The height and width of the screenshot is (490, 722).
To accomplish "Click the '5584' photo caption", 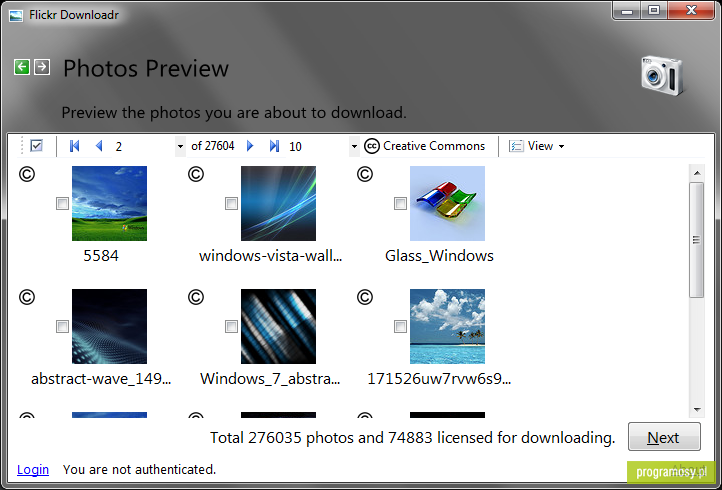I will click(101, 256).
